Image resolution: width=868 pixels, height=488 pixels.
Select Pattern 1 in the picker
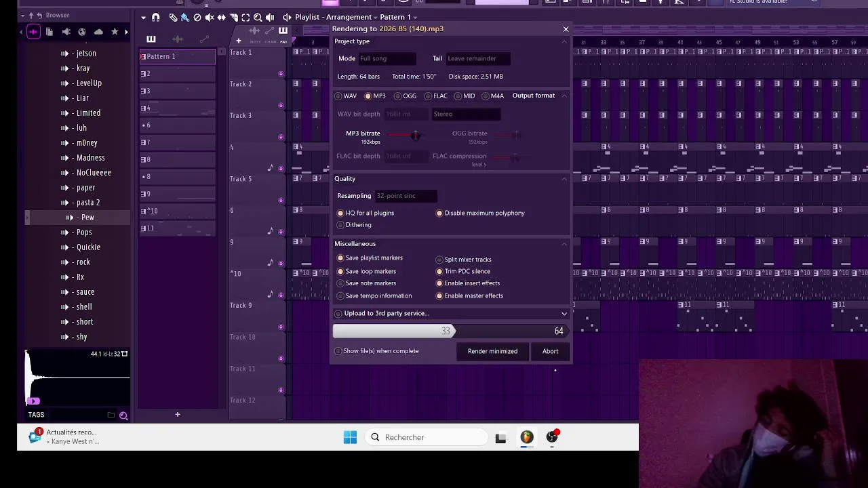pyautogui.click(x=178, y=57)
